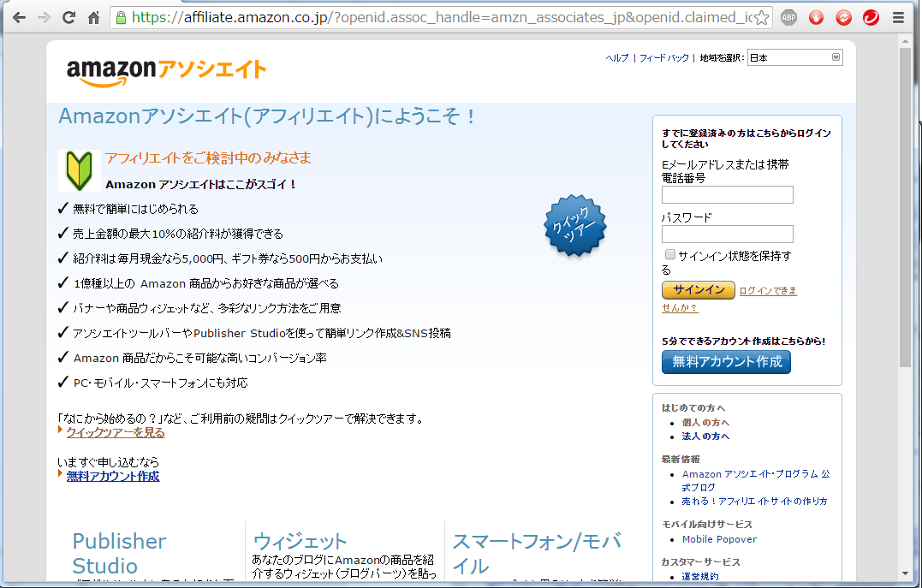Follow the underlined 無料アカウント作成 text link
The image size is (922, 588).
click(113, 476)
